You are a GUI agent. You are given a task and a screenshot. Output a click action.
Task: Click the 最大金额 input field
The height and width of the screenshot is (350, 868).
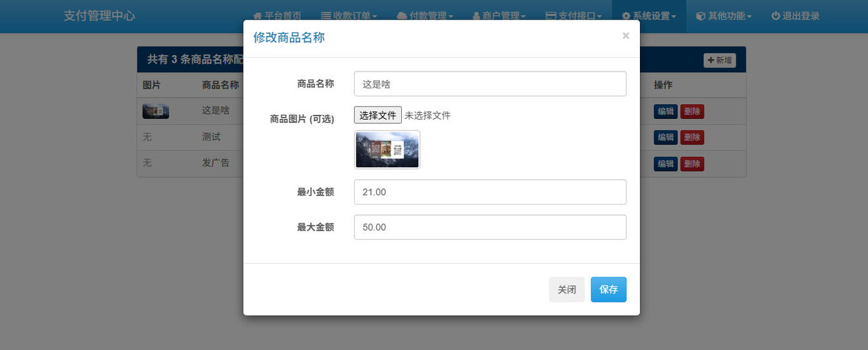(x=490, y=227)
